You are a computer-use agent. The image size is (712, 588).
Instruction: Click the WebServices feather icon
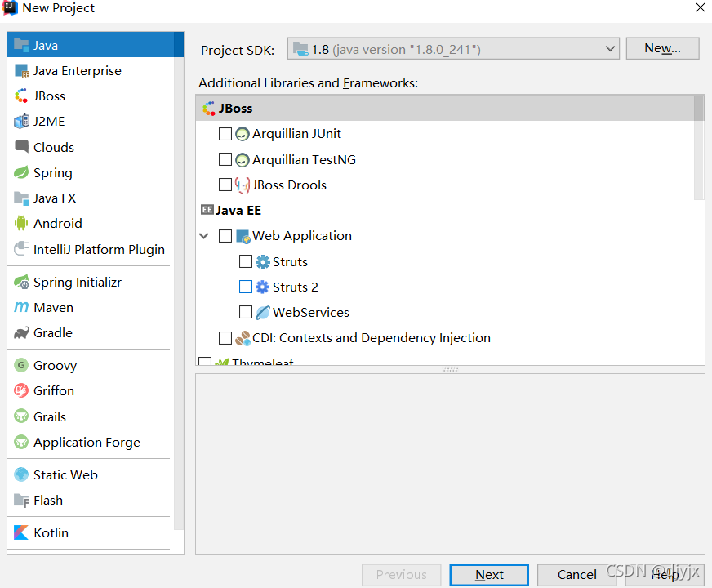pyautogui.click(x=262, y=313)
